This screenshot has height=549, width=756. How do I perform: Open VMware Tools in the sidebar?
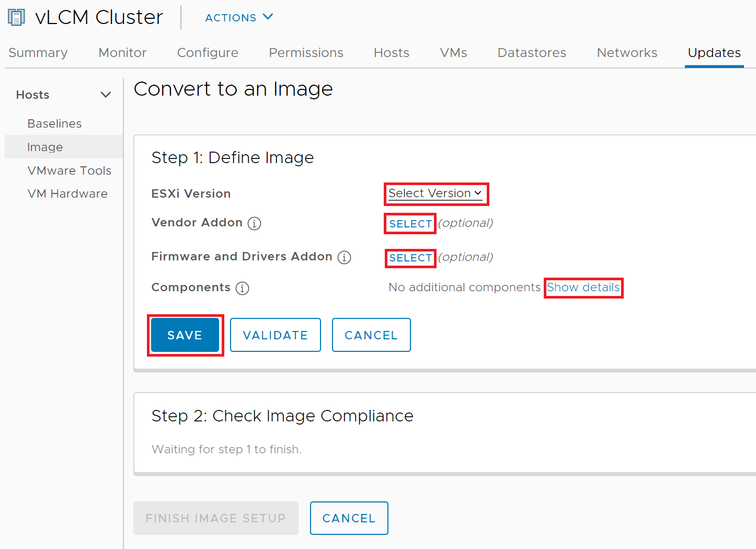(69, 170)
